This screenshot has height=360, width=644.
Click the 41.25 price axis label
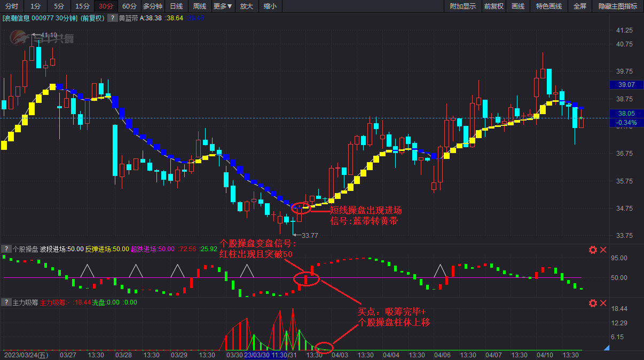(625, 30)
